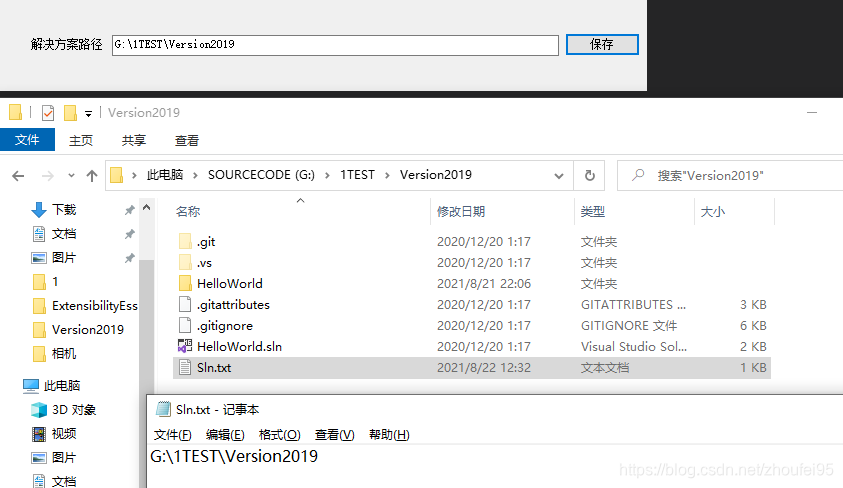Open Notepad 文件(F) menu

tap(172, 434)
